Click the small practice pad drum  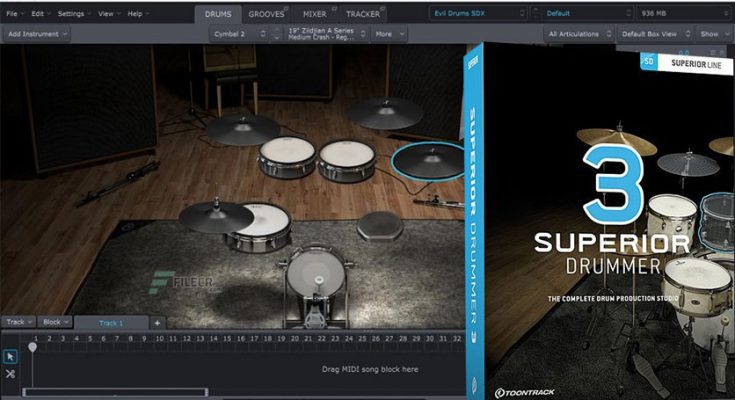tap(380, 225)
